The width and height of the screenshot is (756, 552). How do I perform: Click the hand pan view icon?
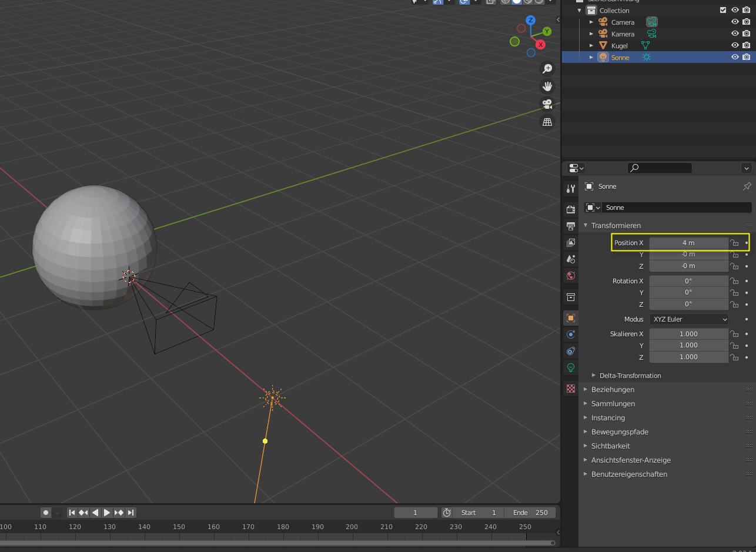547,86
